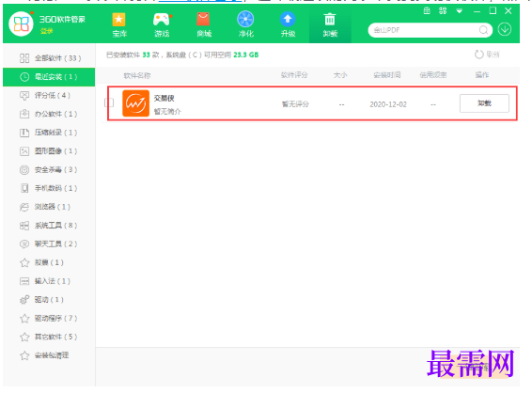Open the 游戏 gamepad icon tab
The height and width of the screenshot is (393, 532).
click(162, 24)
